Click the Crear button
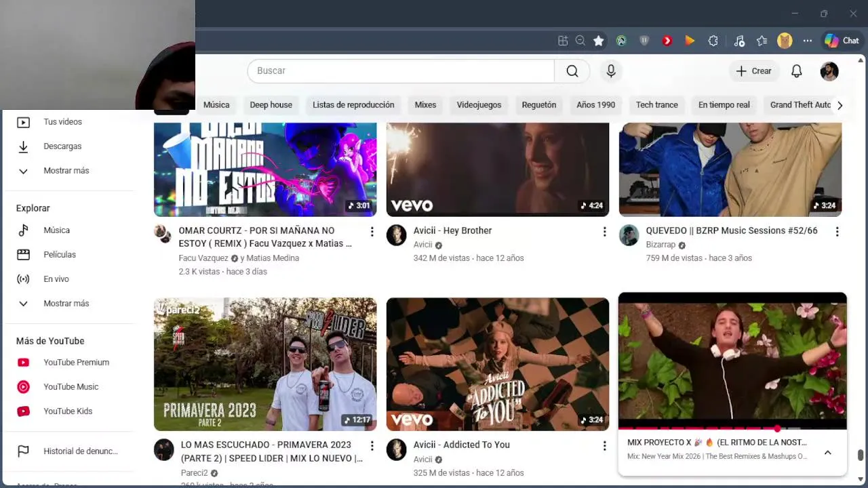 coord(754,71)
